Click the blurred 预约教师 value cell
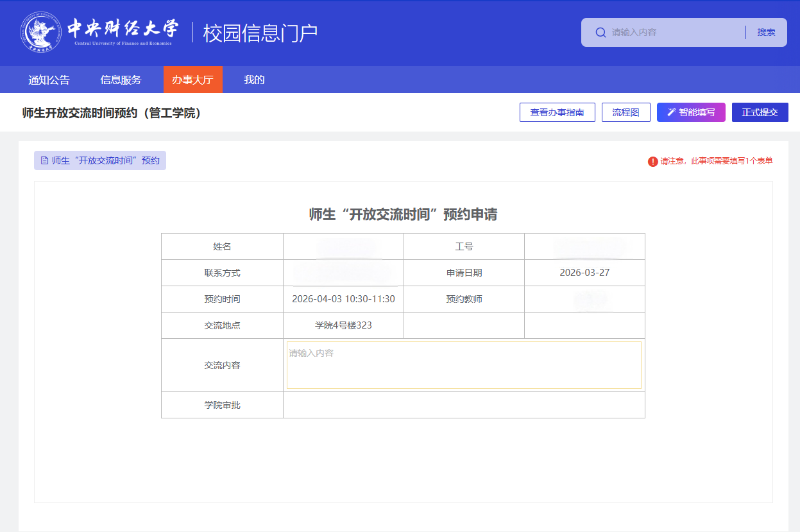Image resolution: width=800 pixels, height=532 pixels. point(584,299)
